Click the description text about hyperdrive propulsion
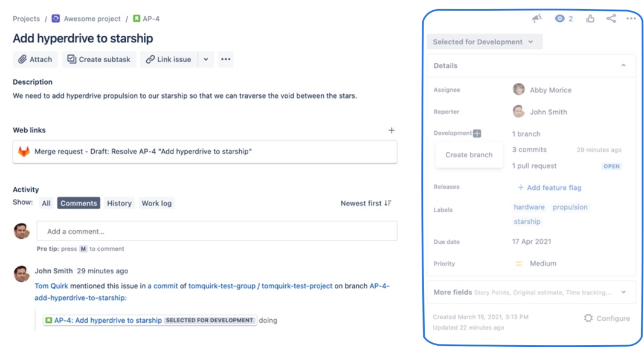Image resolution: width=644 pixels, height=347 pixels. (185, 96)
